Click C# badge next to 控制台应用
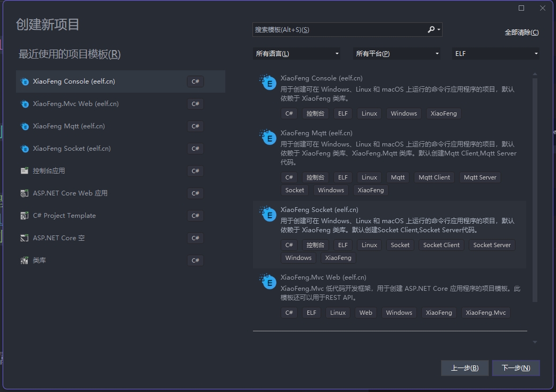 coord(195,171)
